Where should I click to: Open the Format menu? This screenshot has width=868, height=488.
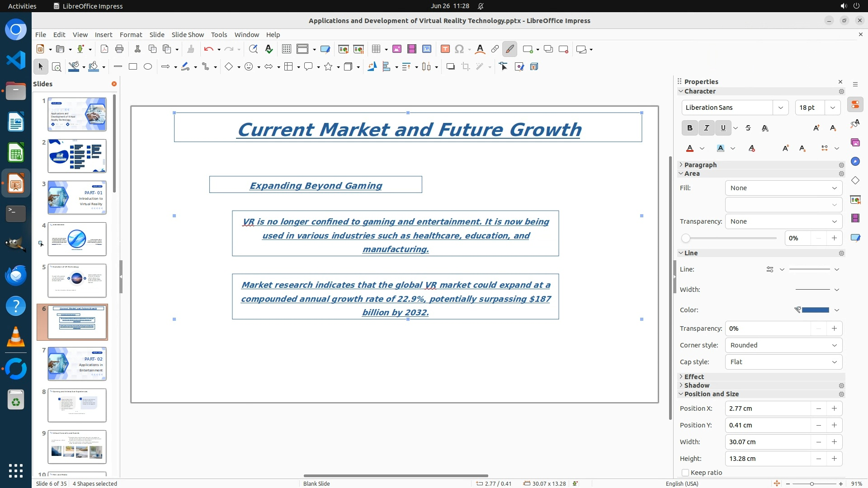(x=131, y=35)
